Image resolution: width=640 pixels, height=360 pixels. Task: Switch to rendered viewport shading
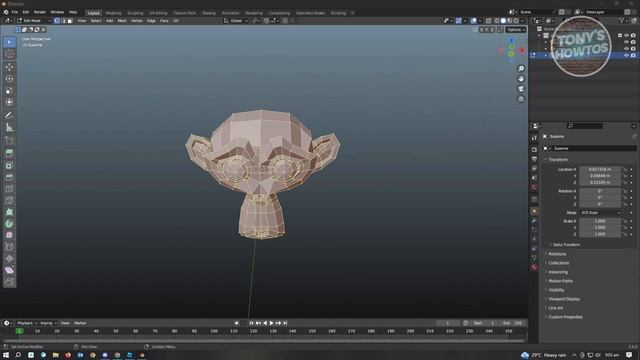click(x=516, y=20)
